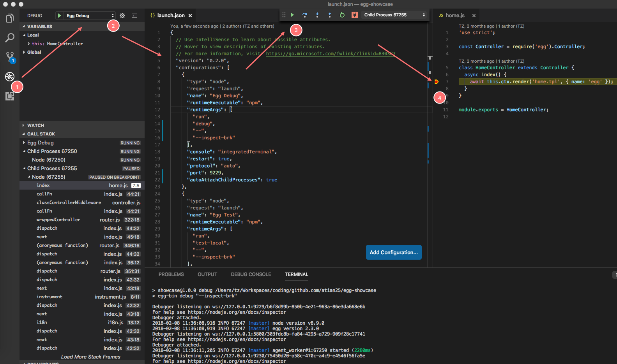Step out in debug toolbar

click(x=330, y=15)
